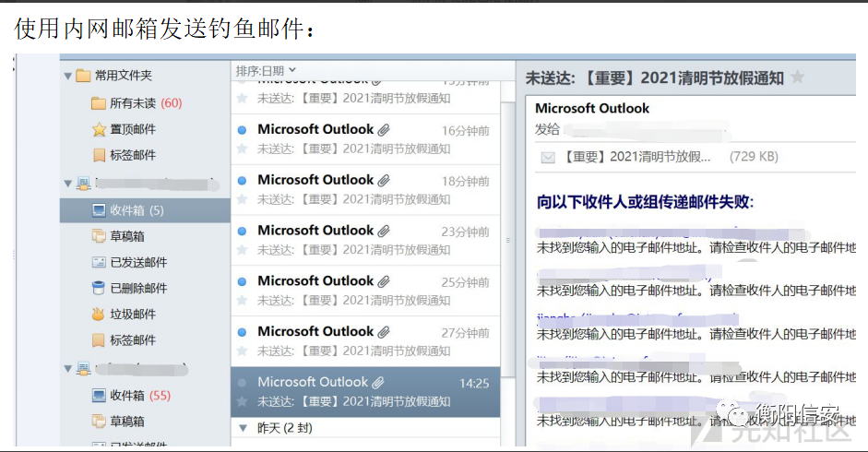868x452 pixels.
Task: Click attachment paperclip on 23分钟前 email
Action: coord(384,231)
